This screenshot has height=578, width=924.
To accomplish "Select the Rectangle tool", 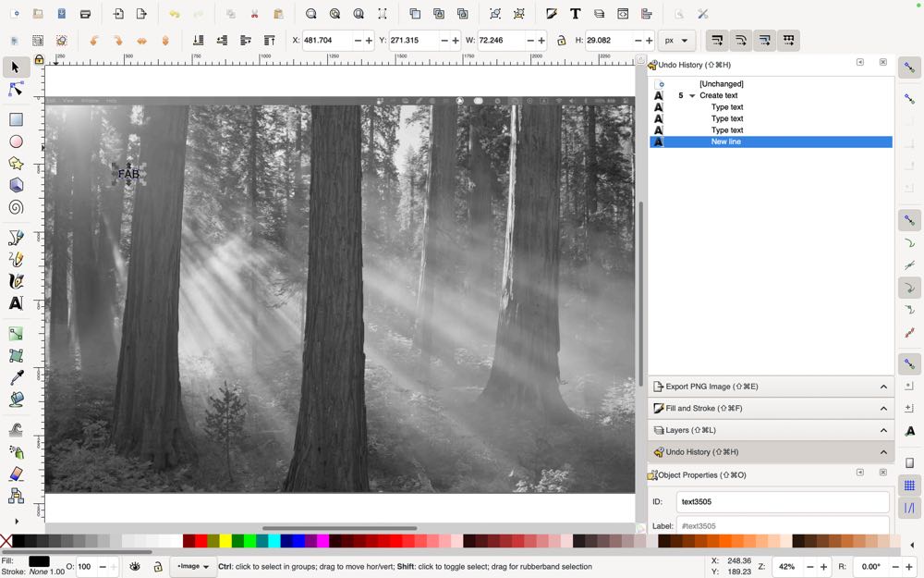I will [16, 119].
